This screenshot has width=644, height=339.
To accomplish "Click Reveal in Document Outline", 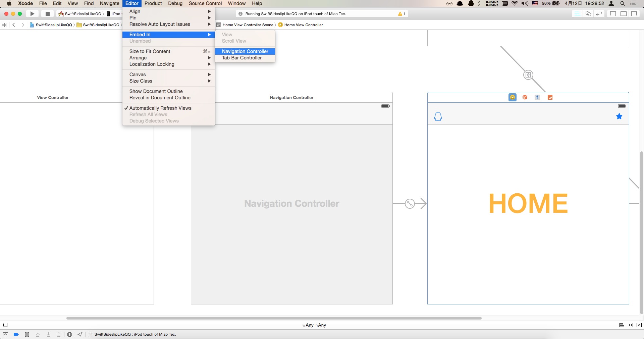I will pos(168,98).
